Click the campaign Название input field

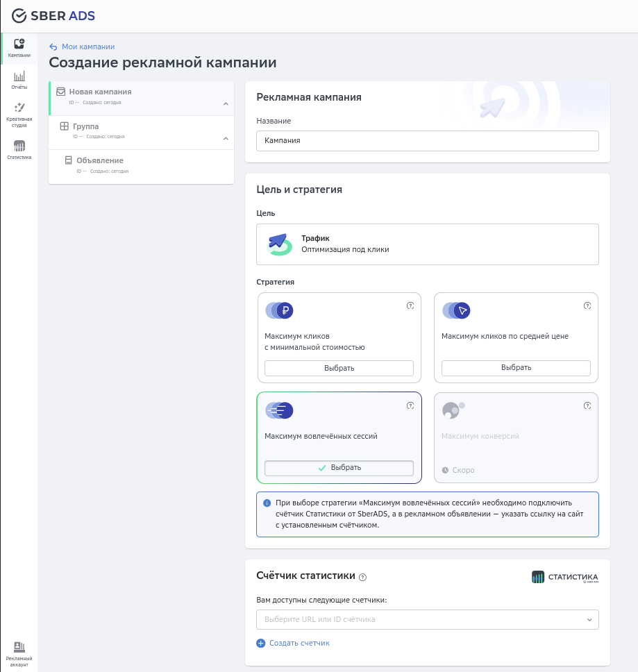pos(427,140)
